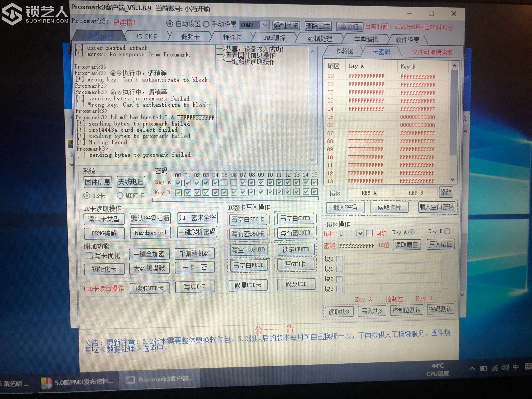Screen dimensions: 532x399
Task: Click the 读取卡片 button
Action: (x=389, y=207)
